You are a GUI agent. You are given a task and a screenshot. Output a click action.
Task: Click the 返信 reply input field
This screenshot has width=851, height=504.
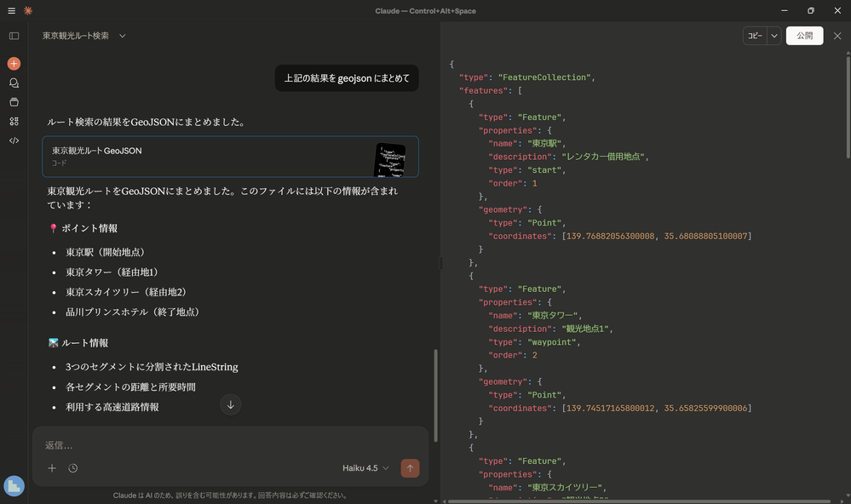point(230,445)
